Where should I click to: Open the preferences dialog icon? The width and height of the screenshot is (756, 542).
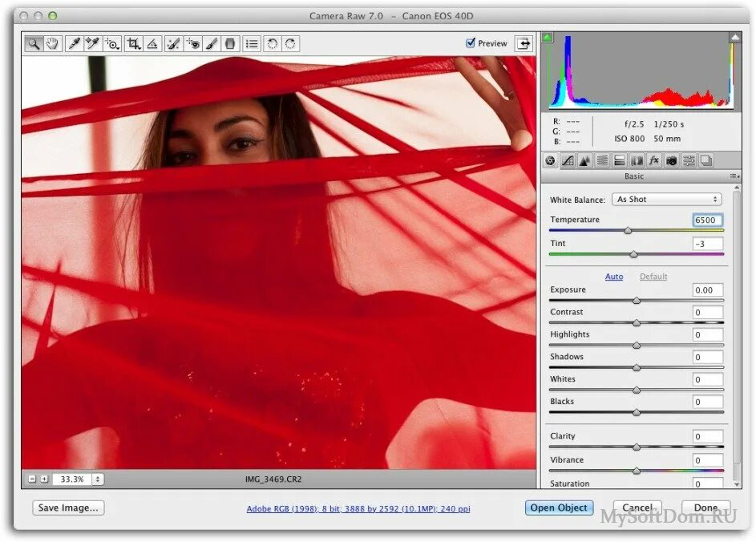[251, 44]
